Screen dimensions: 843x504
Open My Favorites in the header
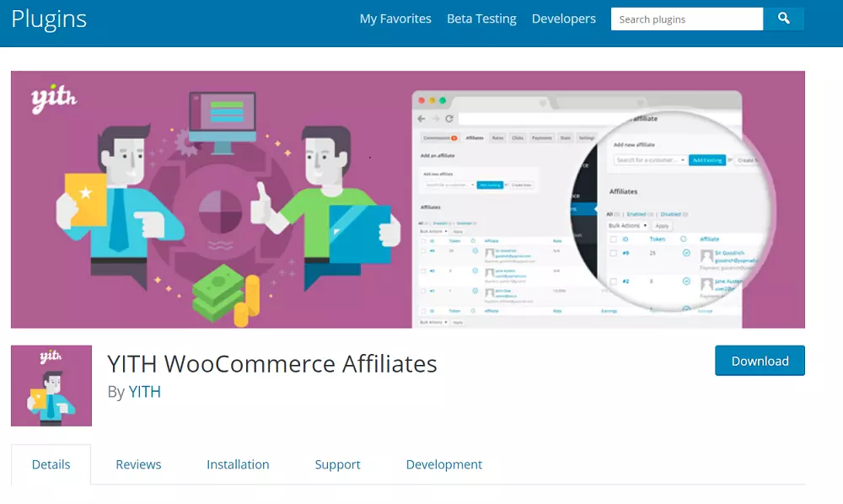click(x=395, y=19)
